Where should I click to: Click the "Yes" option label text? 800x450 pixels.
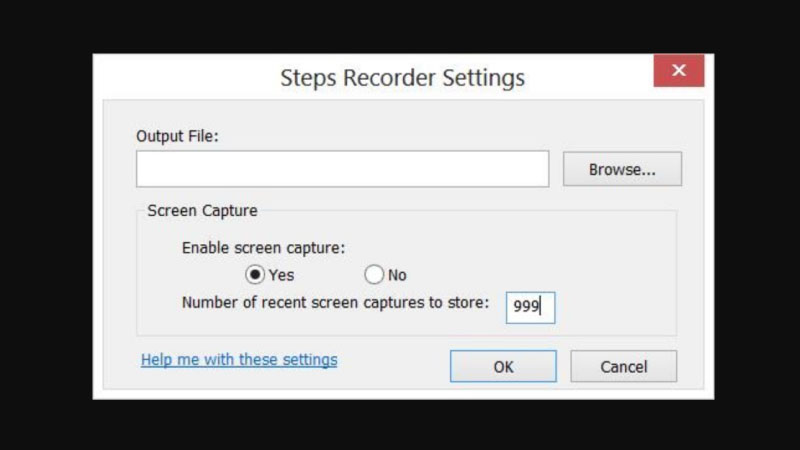point(281,275)
